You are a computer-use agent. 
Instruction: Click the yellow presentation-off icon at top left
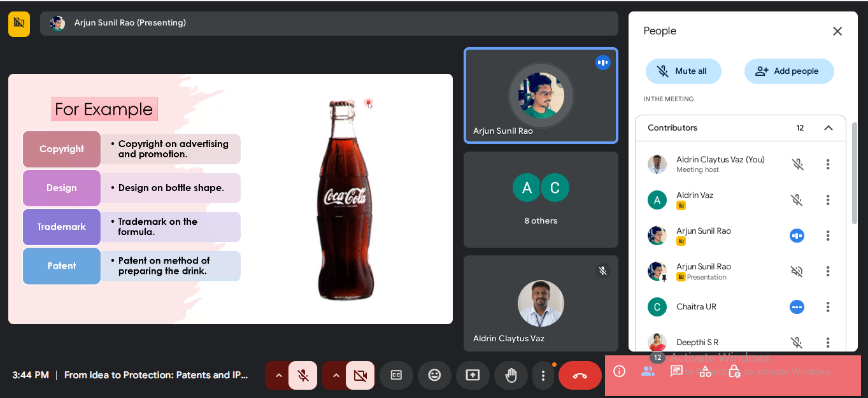click(19, 24)
